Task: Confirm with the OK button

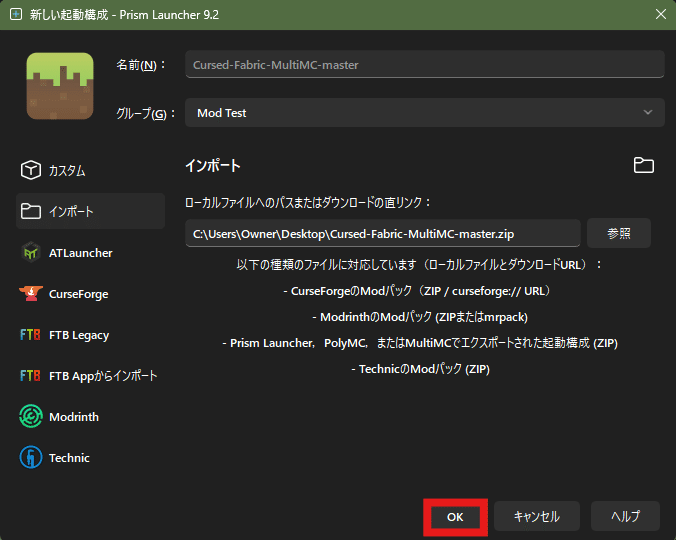Action: [455, 517]
